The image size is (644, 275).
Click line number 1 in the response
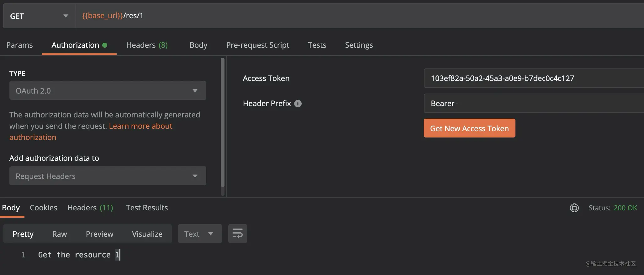tap(23, 255)
